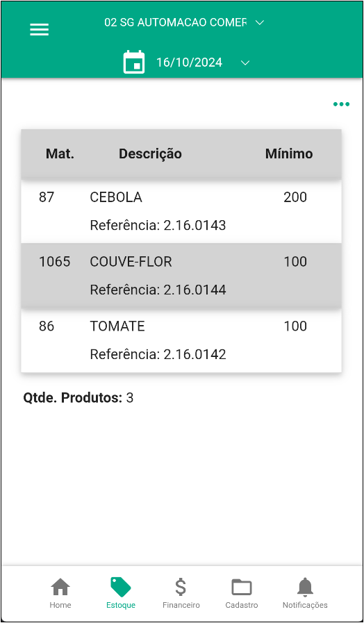The width and height of the screenshot is (364, 623).
Task: Sort by the Descrição column header
Action: pos(150,153)
